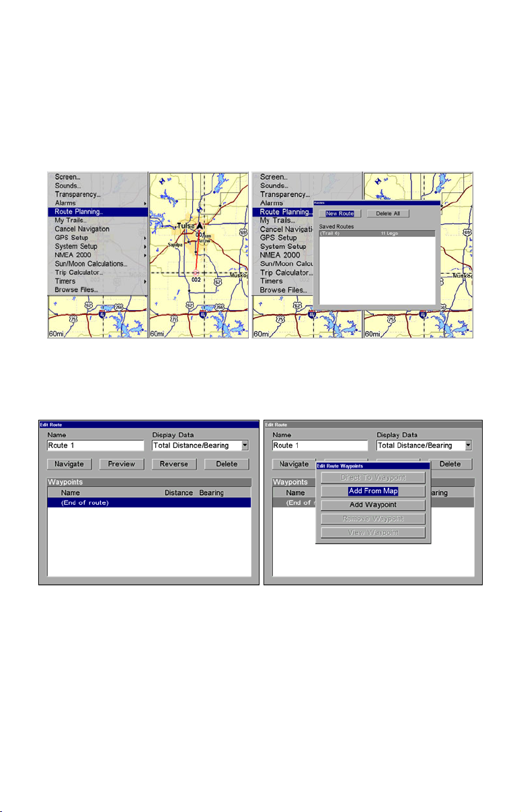
Task: Open the Display Data dropdown in the first Edit Route window
Action: (246, 445)
